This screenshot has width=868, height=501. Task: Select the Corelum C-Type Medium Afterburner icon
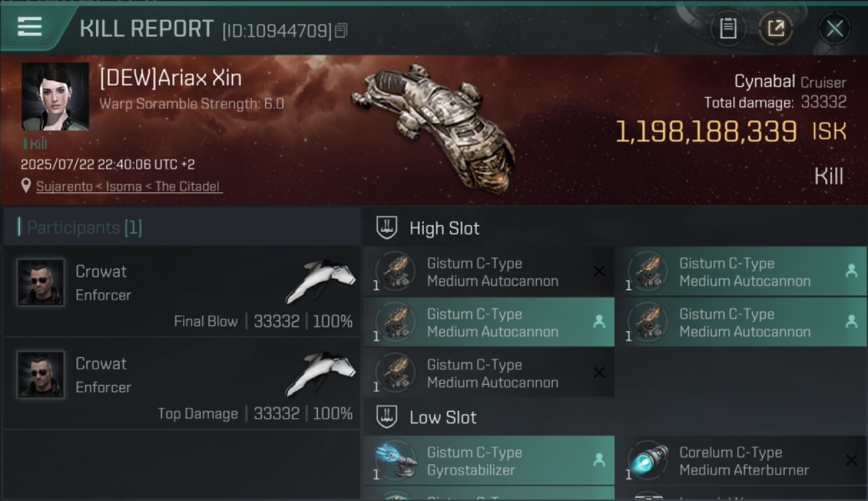[x=648, y=461]
